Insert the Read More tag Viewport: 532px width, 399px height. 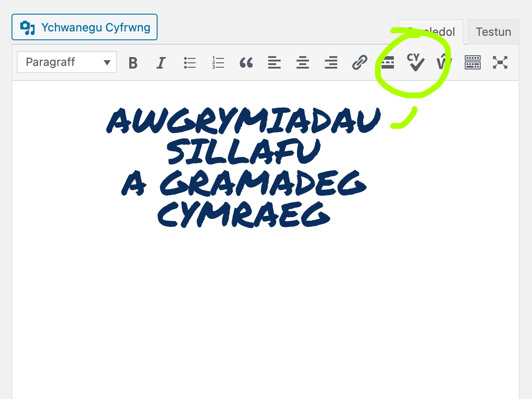point(388,63)
